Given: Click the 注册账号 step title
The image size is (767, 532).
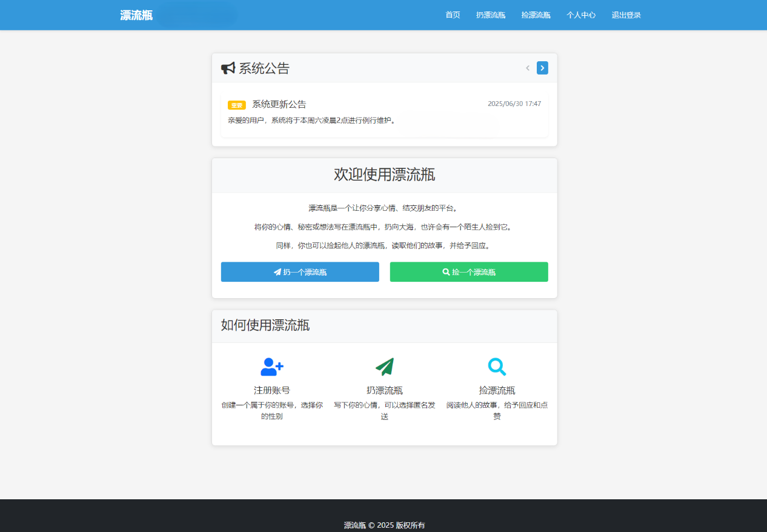Looking at the screenshot, I should (x=272, y=390).
